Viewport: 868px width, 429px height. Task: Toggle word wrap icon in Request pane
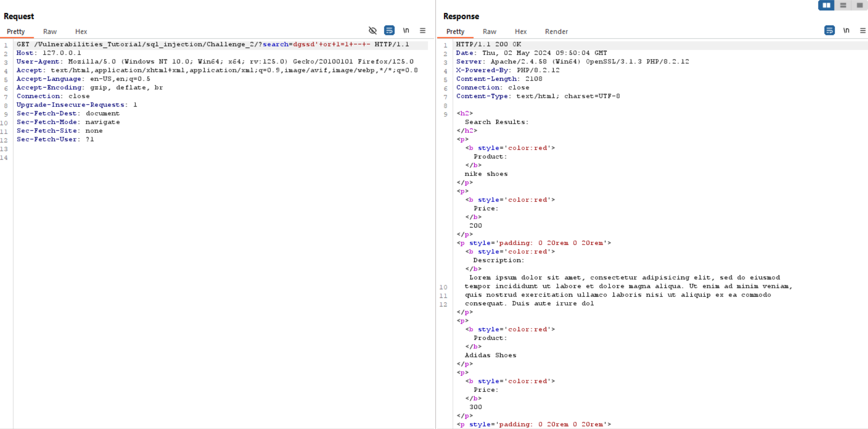[x=389, y=30]
